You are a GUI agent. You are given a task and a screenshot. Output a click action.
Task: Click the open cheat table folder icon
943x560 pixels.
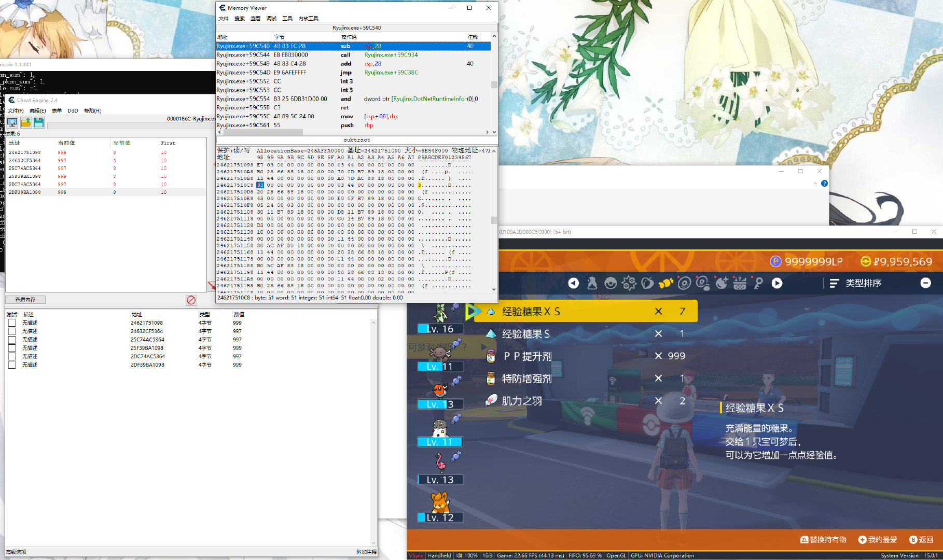coord(25,122)
